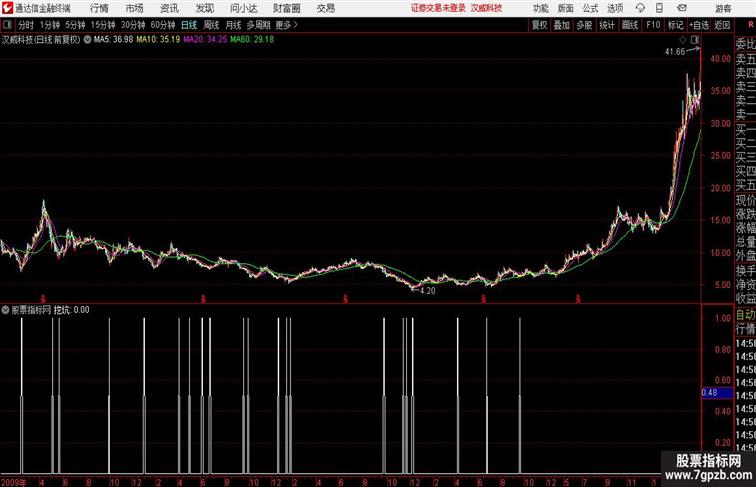This screenshot has width=756, height=487.
Task: Switch to the 60分钟 period tab
Action: (163, 25)
